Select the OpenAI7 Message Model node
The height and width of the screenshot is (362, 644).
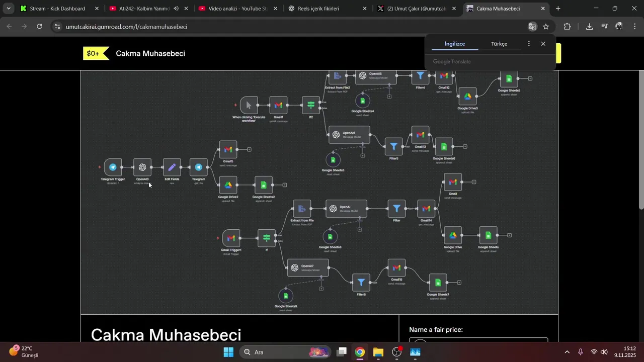[x=308, y=267]
